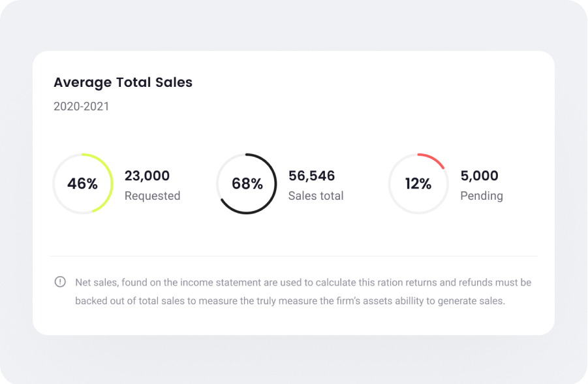The height and width of the screenshot is (384, 588).
Task: Click the horizontal divider above the footnote
Action: 294,256
